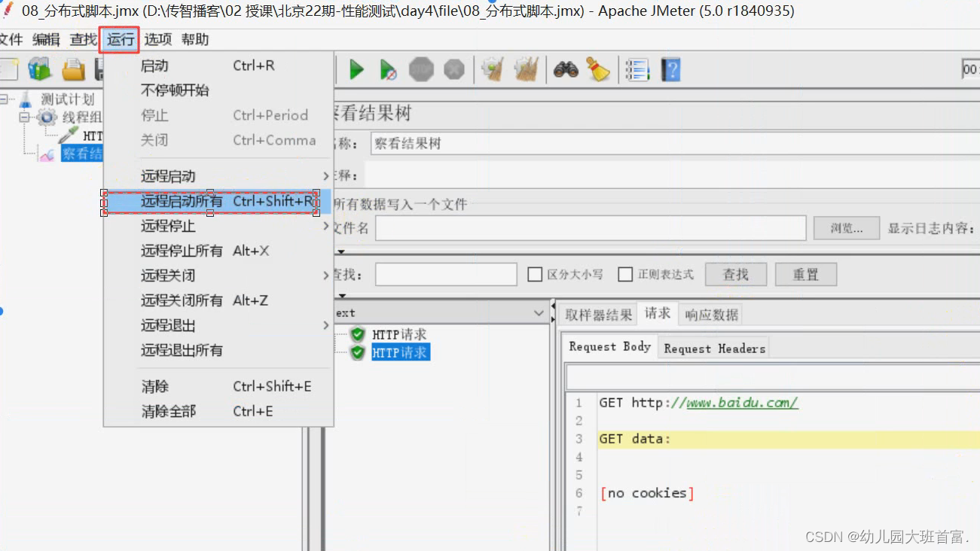Click the 重置 button
This screenshot has height=551, width=980.
(x=806, y=275)
